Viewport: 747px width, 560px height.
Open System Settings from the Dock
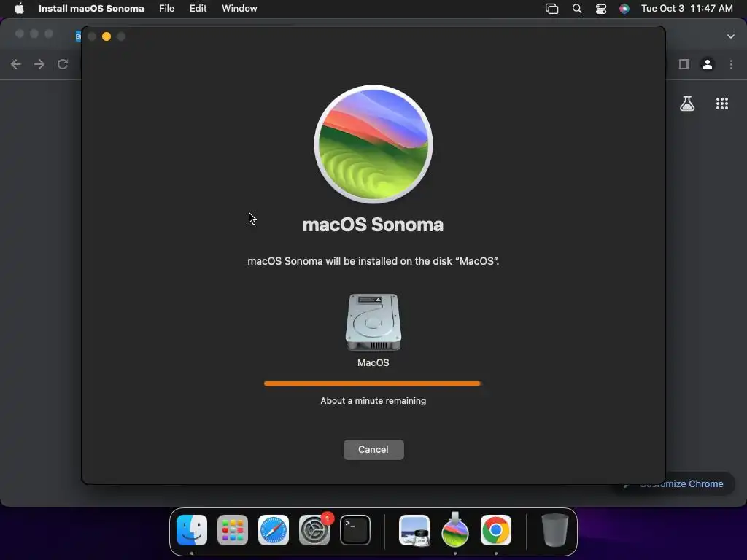[x=314, y=530]
